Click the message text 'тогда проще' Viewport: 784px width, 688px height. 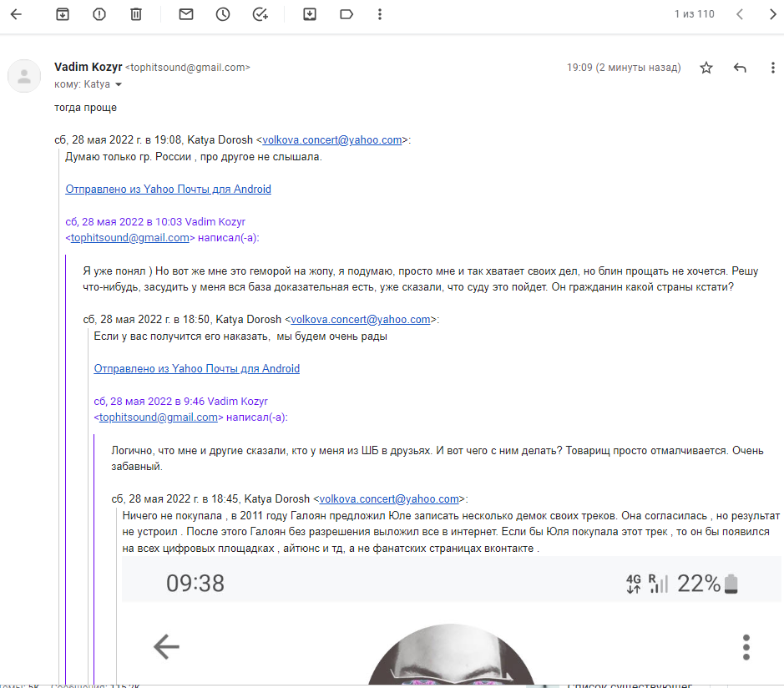coord(85,108)
